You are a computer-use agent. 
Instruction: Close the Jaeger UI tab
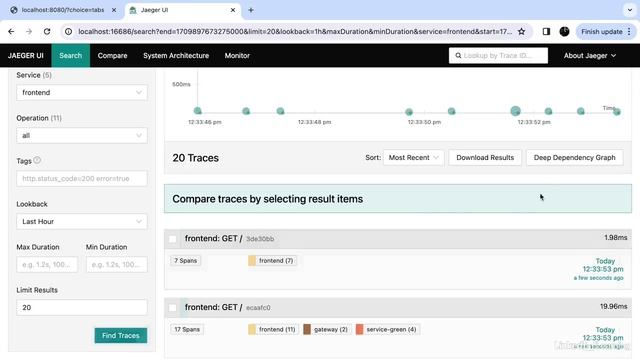point(233,10)
